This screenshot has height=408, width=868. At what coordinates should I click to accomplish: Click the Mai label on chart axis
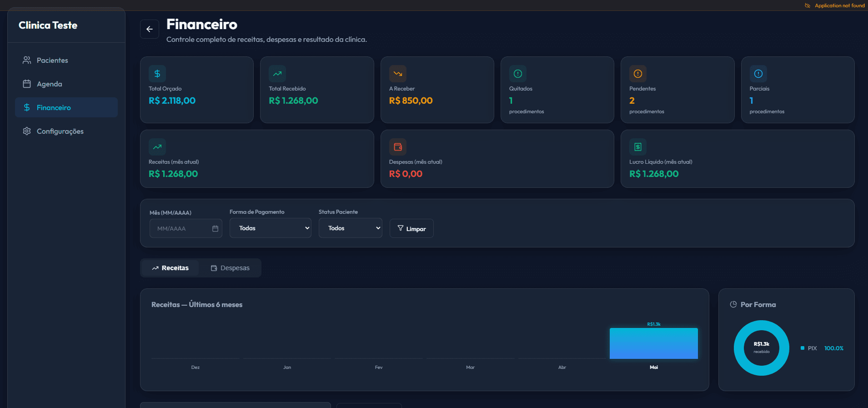[x=654, y=367]
